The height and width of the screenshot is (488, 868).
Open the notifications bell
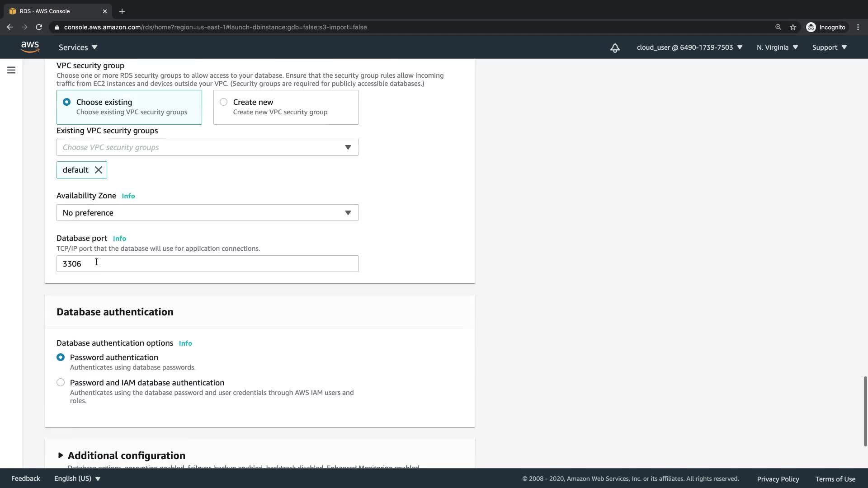pyautogui.click(x=615, y=47)
